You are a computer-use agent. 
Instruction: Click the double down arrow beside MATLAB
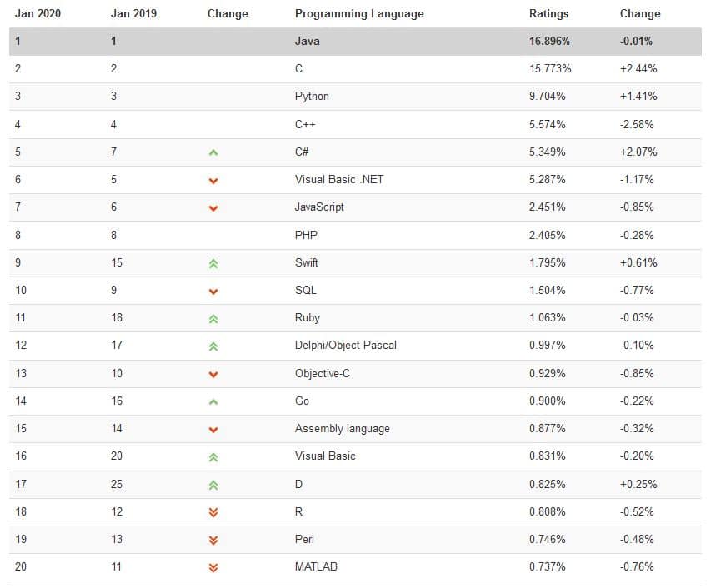click(213, 568)
